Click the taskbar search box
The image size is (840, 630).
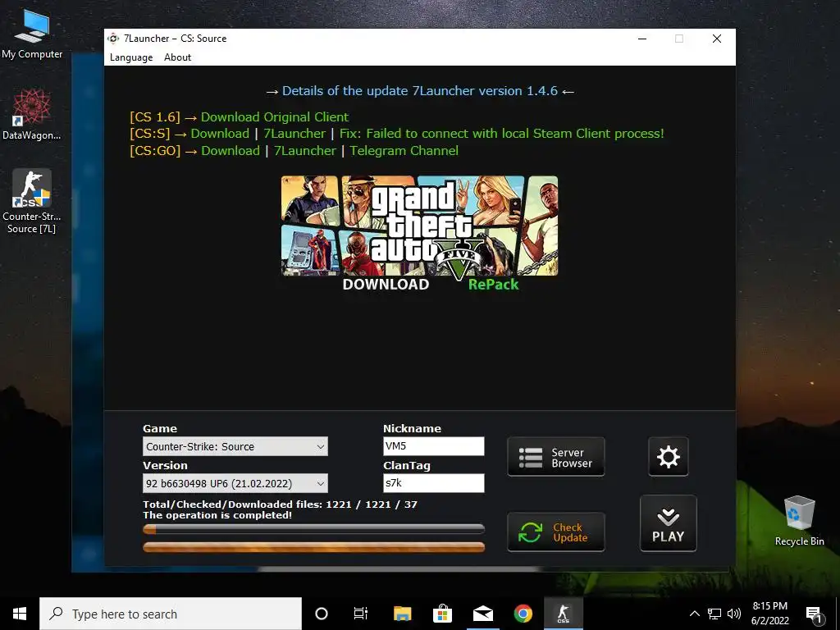tap(171, 614)
